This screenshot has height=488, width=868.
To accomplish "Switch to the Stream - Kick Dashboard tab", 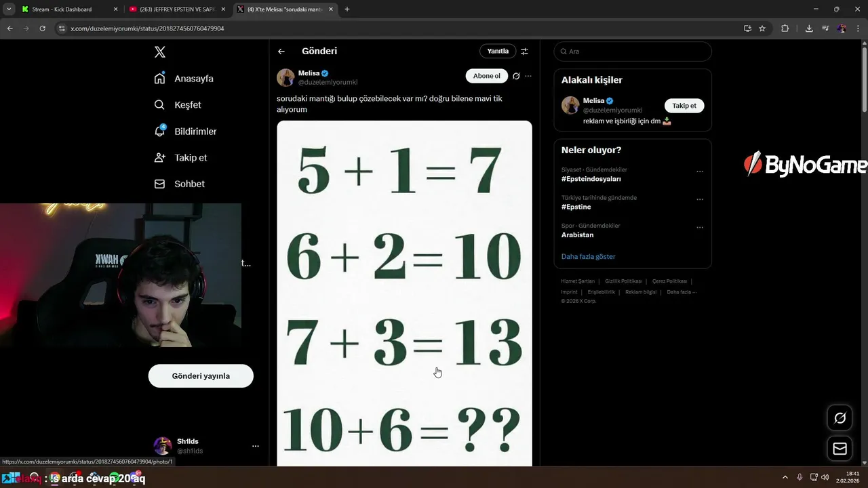I will 62,9.
